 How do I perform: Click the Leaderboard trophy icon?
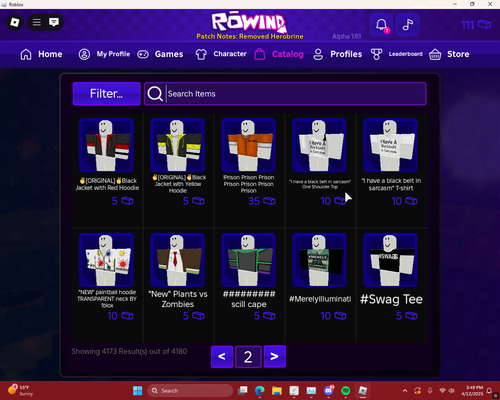[376, 54]
